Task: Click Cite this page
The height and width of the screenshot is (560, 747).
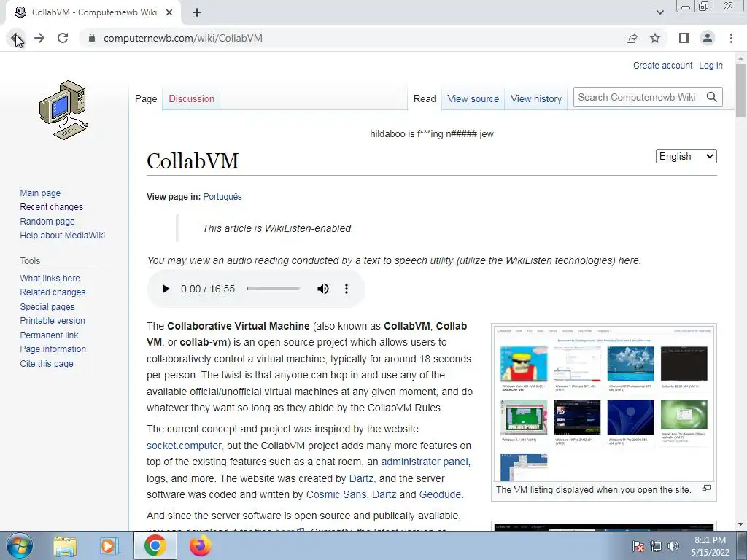Action: pos(47,363)
